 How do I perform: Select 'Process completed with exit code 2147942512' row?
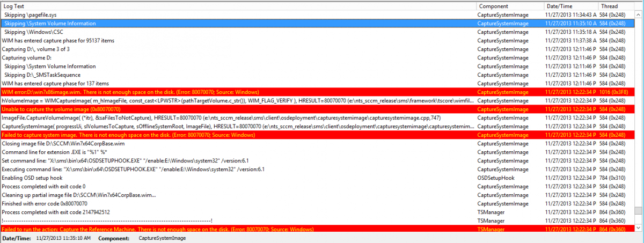318,212
